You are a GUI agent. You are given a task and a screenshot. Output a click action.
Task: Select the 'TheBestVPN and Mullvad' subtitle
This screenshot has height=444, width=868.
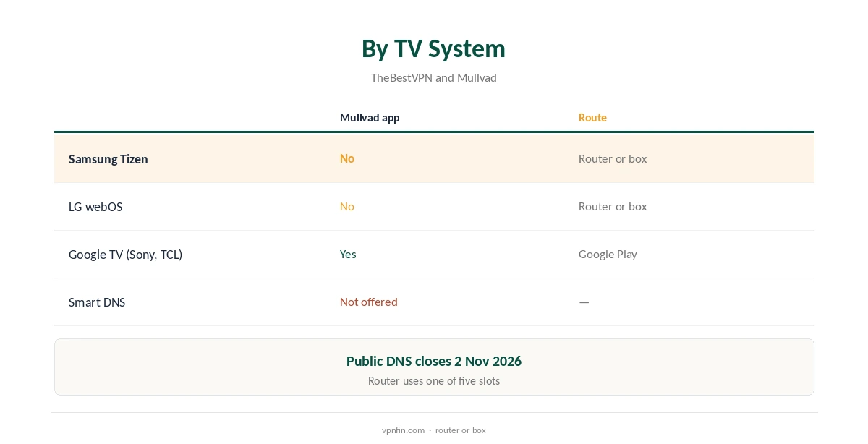pos(433,77)
